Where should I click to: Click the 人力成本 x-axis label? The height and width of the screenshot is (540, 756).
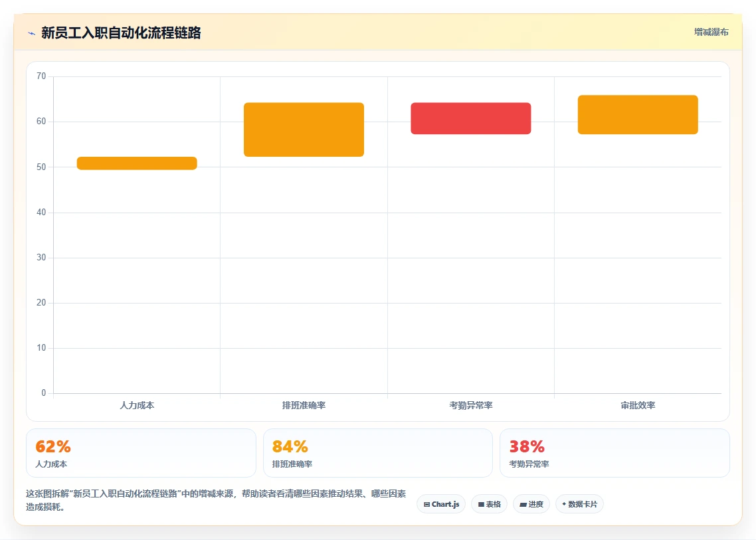coord(137,405)
